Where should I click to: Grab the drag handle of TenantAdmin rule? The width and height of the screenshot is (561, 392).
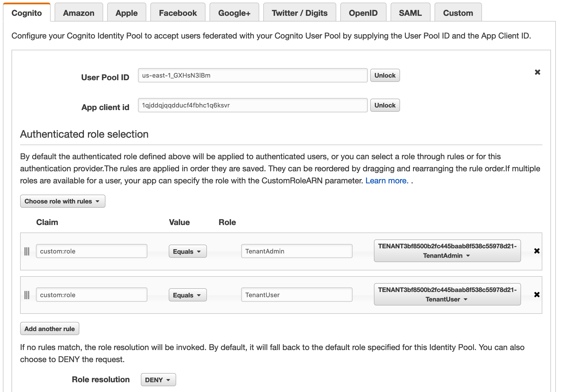27,251
